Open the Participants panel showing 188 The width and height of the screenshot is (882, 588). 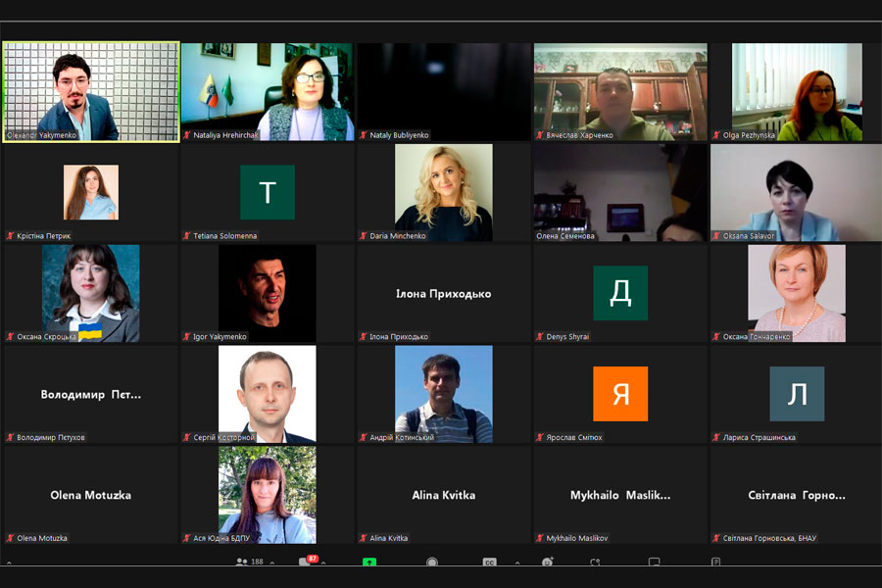249,562
